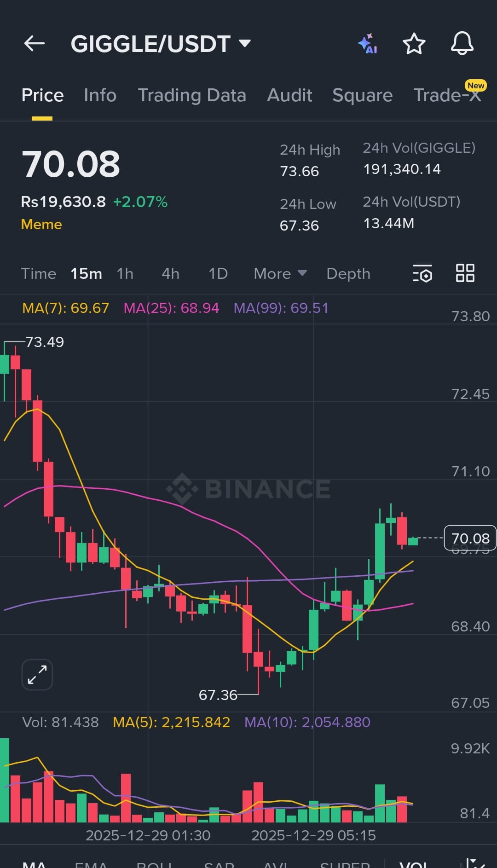The height and width of the screenshot is (868, 497).
Task: Open indicator settings icon beside VOL
Action: (x=474, y=863)
